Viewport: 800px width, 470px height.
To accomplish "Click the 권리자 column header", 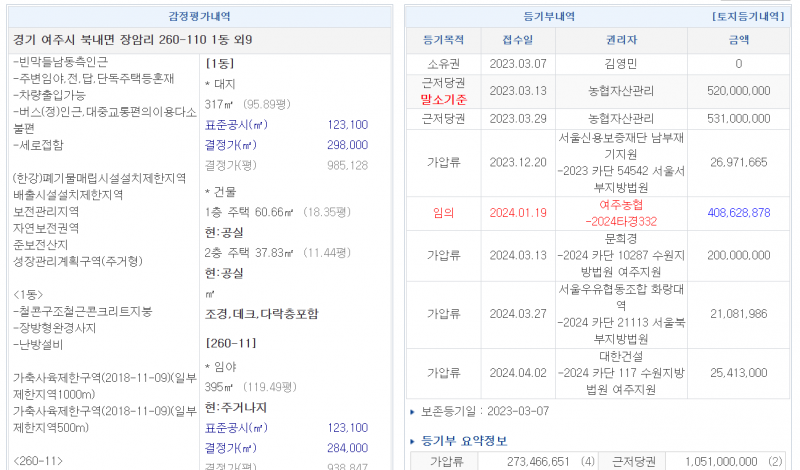I will 621,40.
